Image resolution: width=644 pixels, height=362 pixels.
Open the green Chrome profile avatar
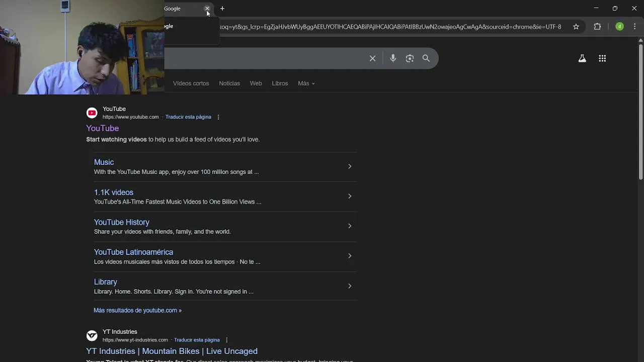[620, 27]
